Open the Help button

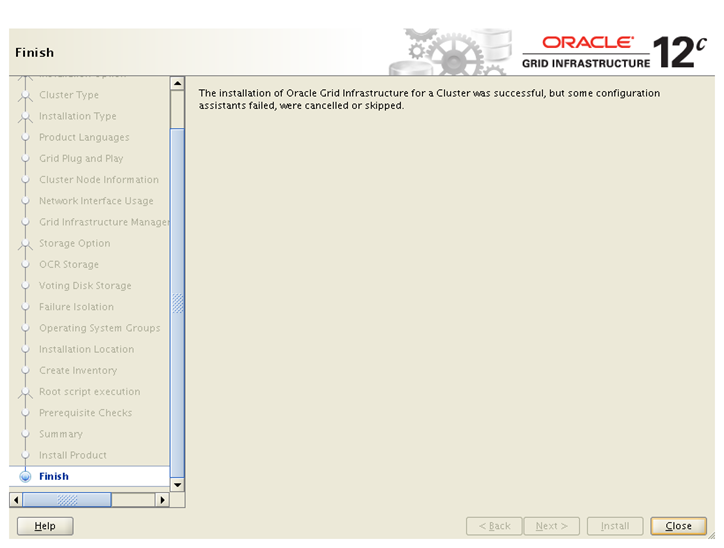pos(45,526)
